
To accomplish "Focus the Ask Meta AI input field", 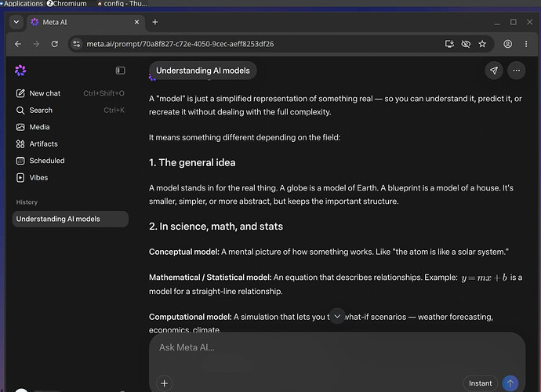I will (337, 347).
